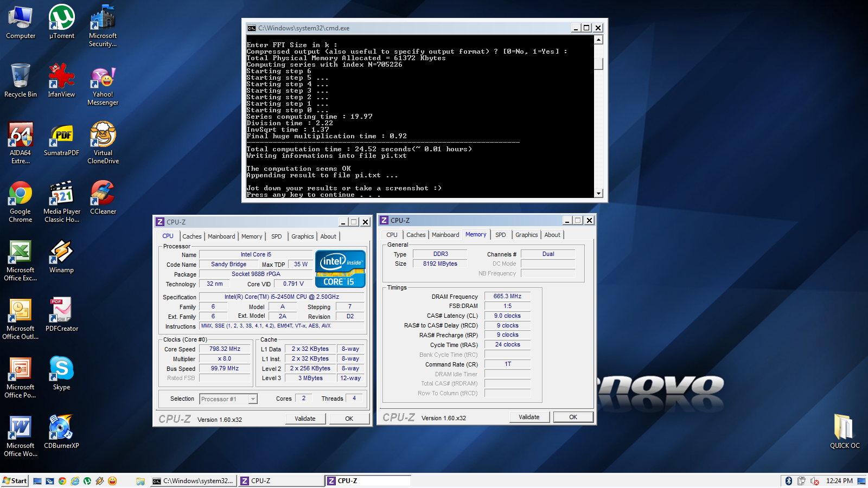Open SPD tab in left CPU-Z window
Screen dimensions: 868x488
(277, 236)
